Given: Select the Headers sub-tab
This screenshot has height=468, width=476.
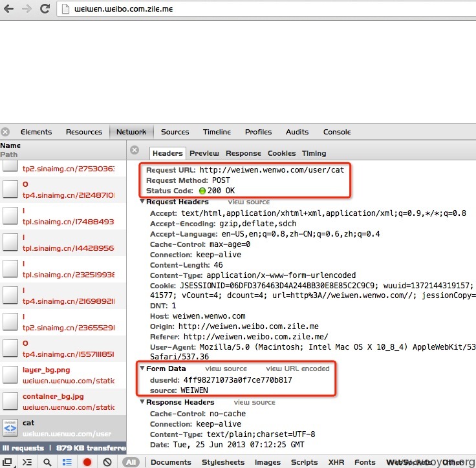Looking at the screenshot, I should click(x=168, y=153).
